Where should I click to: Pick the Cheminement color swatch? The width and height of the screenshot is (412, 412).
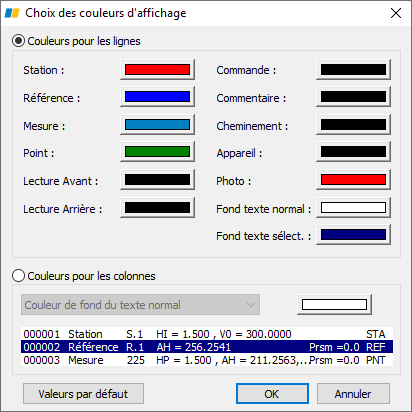tap(353, 125)
